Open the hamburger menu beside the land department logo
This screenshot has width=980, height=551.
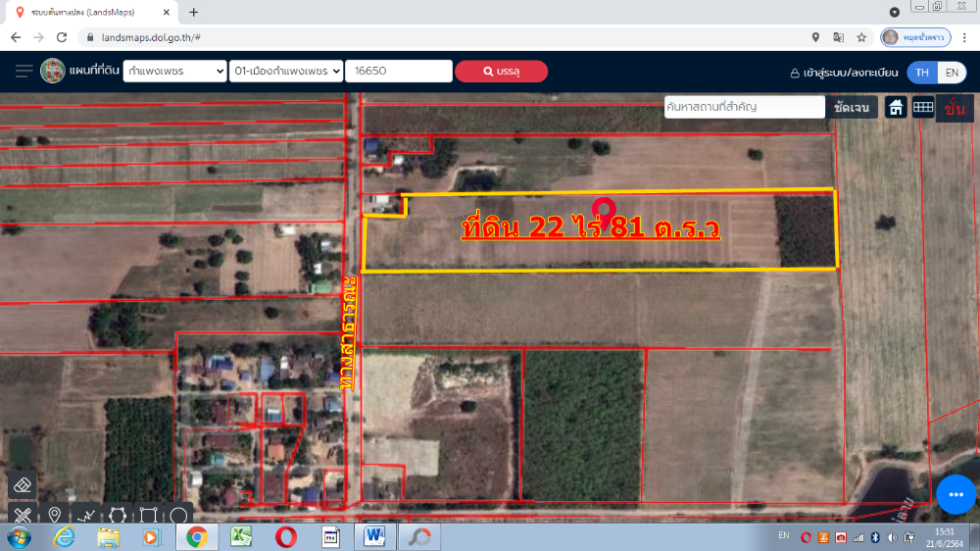[24, 72]
